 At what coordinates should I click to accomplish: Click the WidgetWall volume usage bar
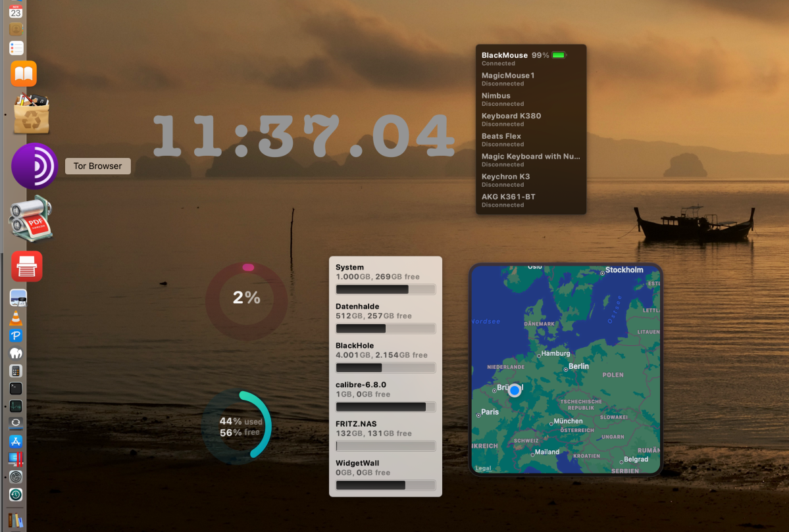pyautogui.click(x=386, y=485)
